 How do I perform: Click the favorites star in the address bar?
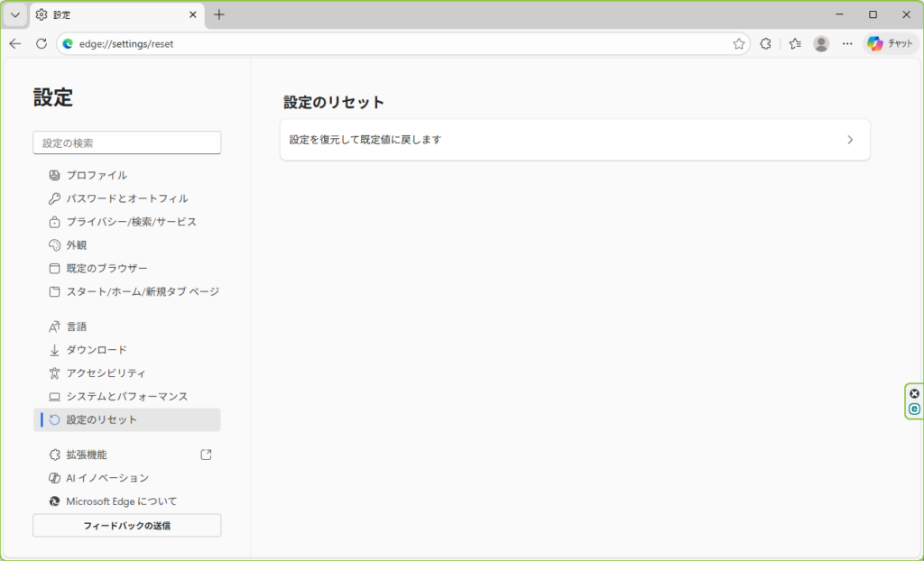[740, 42]
